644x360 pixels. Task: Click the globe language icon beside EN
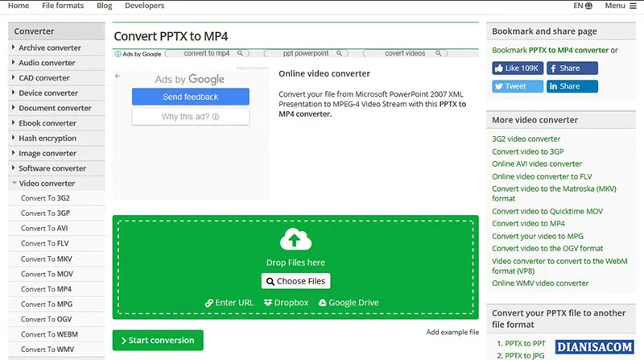(588, 6)
